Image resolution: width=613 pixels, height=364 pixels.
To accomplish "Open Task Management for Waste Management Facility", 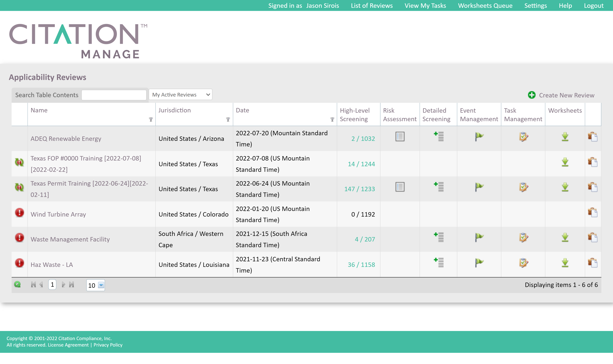I will [x=523, y=237].
